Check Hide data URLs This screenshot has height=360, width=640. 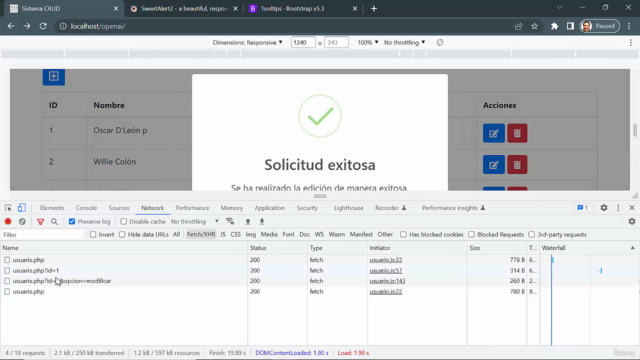(122, 234)
